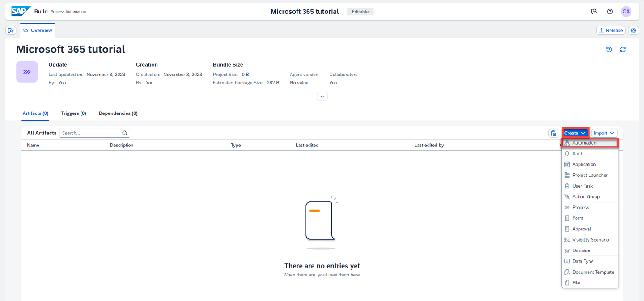Viewport: 644px width, 301px height.
Task: Click the Release button
Action: tap(610, 30)
